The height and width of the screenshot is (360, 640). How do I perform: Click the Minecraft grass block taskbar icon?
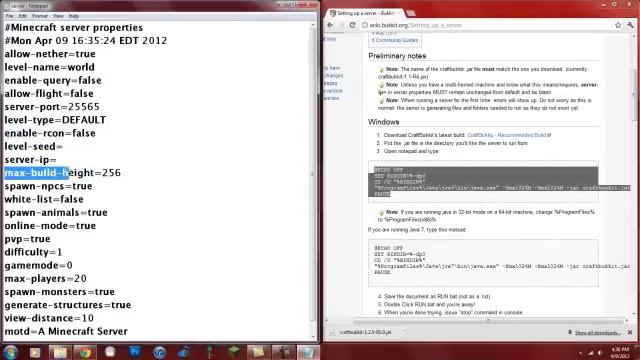[234, 352]
